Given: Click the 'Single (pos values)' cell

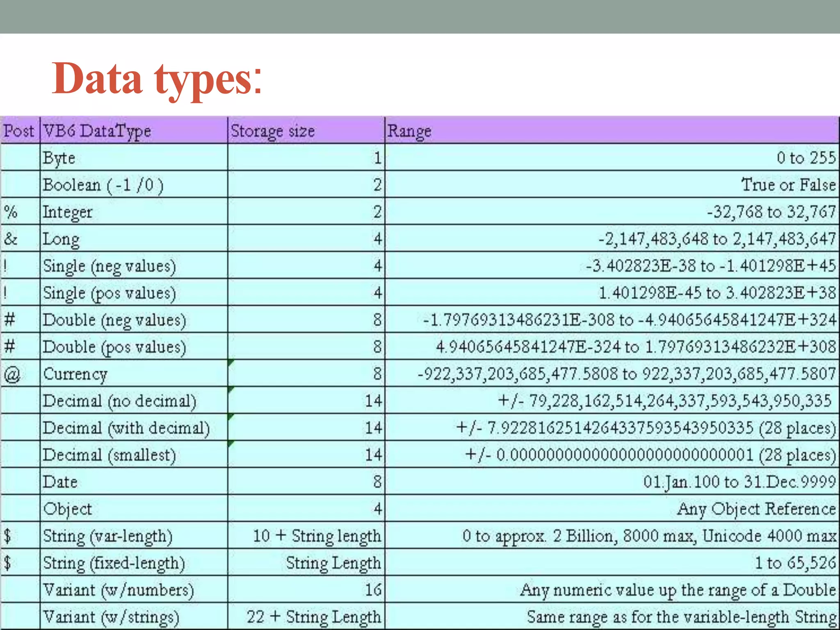Looking at the screenshot, I should (134, 293).
